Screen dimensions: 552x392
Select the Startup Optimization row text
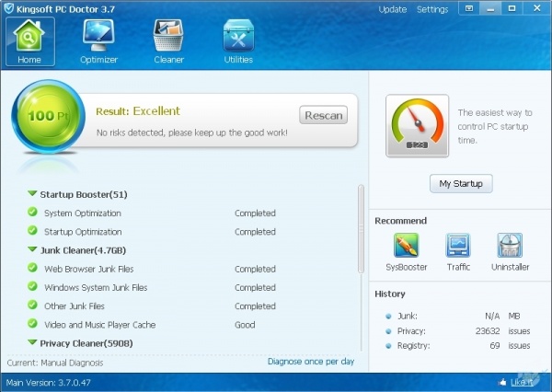pyautogui.click(x=83, y=232)
